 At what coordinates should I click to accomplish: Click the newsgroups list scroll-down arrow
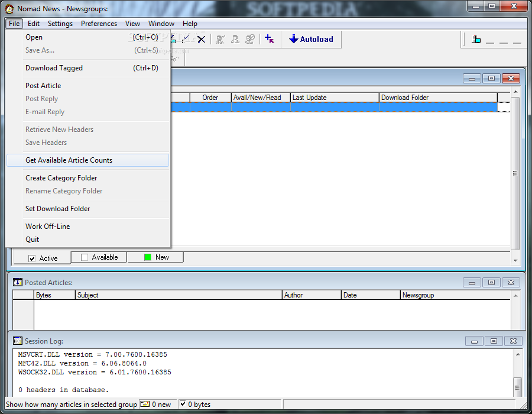515,260
